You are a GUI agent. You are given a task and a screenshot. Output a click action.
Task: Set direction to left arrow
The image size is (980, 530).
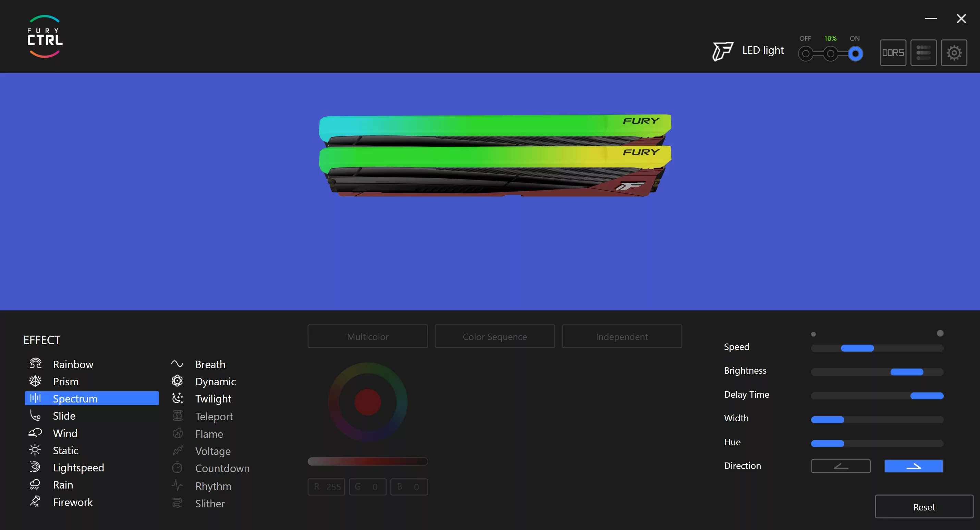coord(841,466)
